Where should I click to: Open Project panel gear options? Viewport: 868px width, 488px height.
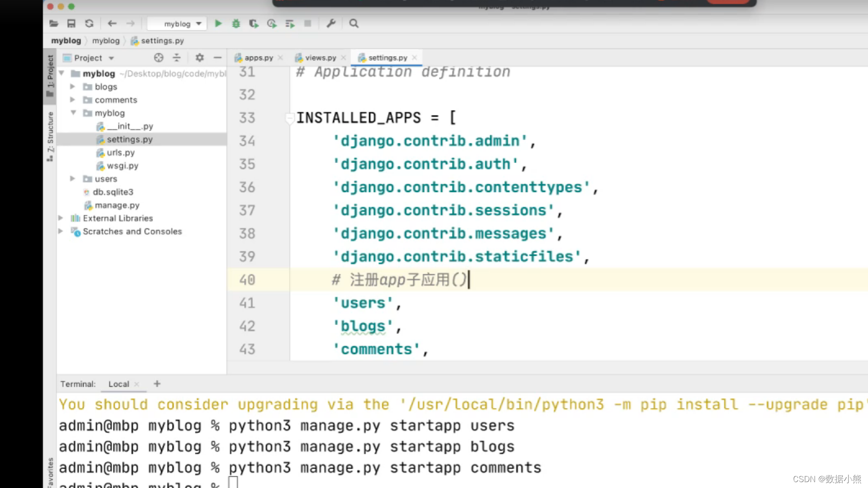199,57
